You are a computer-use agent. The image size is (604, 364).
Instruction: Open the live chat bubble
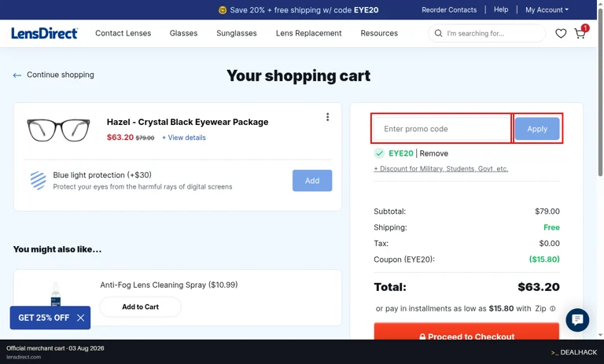[x=577, y=320]
